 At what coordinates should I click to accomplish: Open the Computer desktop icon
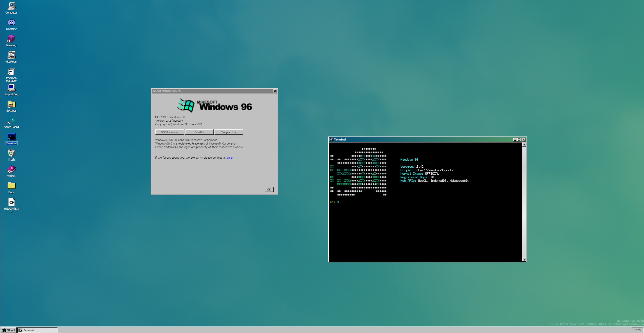pyautogui.click(x=11, y=8)
